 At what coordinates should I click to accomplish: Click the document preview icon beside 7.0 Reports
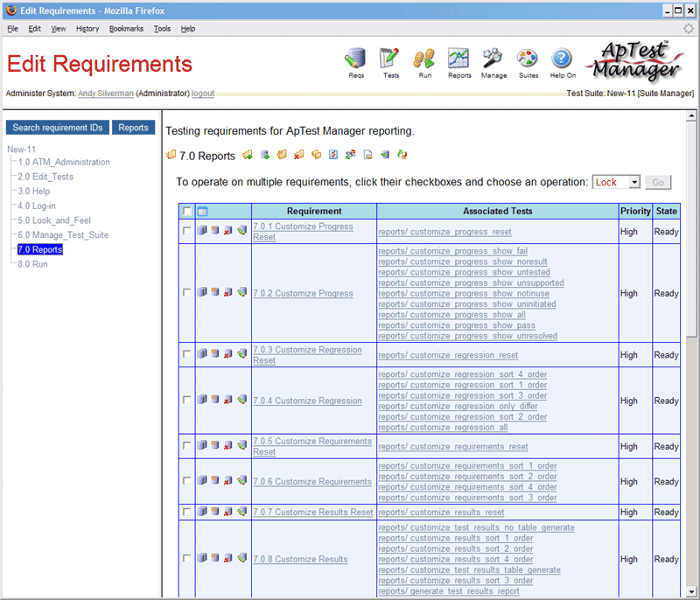pos(367,155)
